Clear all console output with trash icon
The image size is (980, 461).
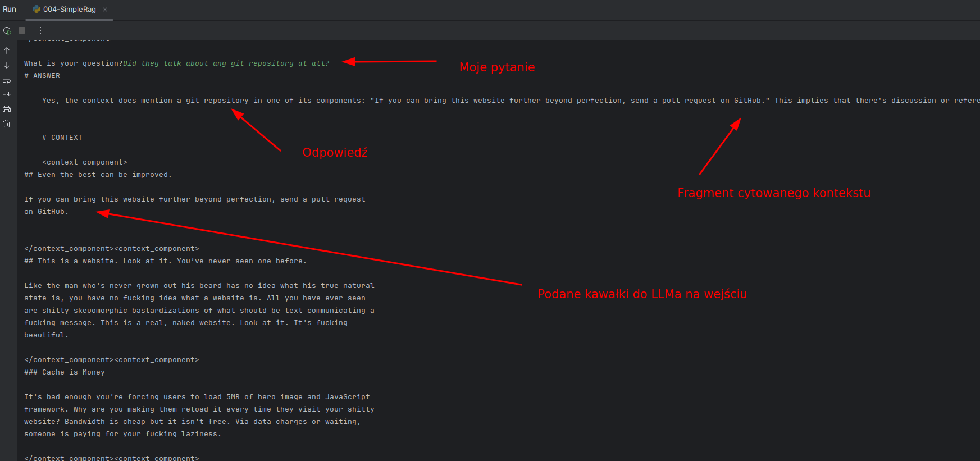pos(7,124)
